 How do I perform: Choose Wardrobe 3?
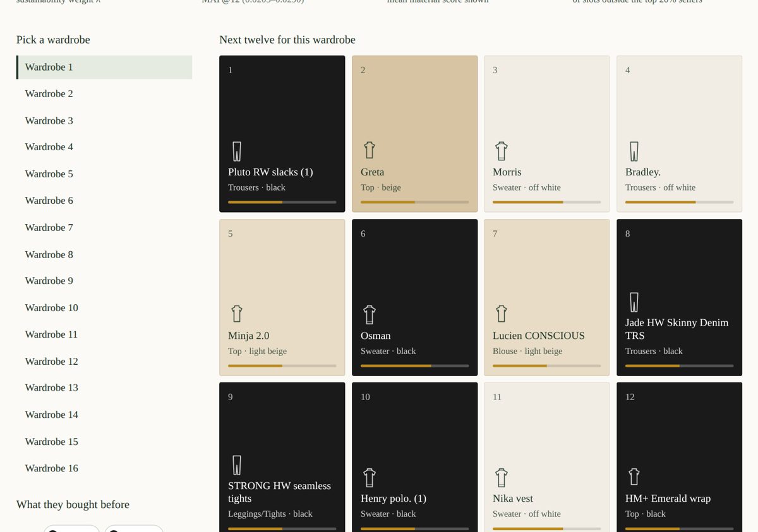pos(104,121)
